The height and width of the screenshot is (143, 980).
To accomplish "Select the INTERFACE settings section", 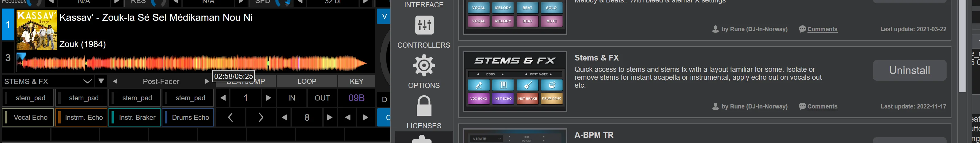I will click(x=424, y=5).
